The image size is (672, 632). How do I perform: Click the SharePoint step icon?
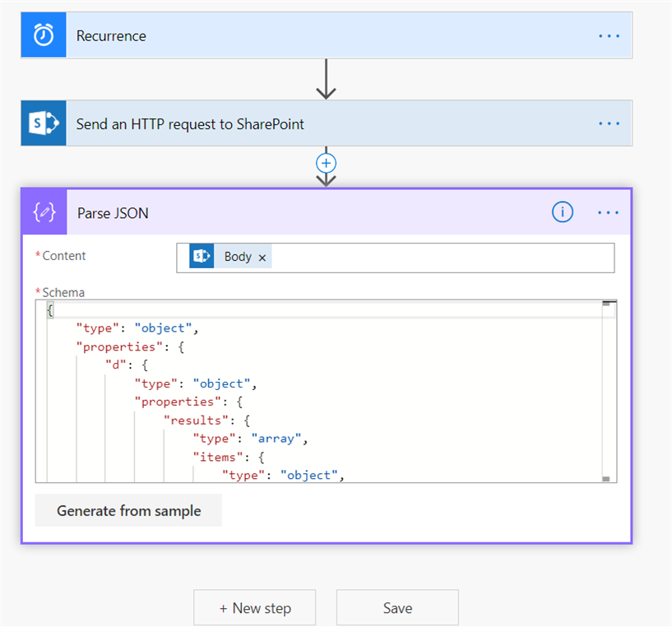point(44,123)
